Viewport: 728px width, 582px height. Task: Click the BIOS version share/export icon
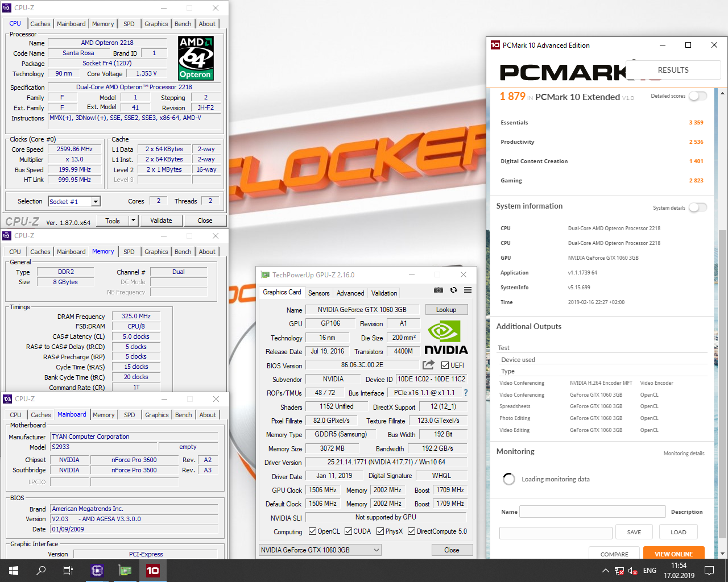click(x=428, y=365)
